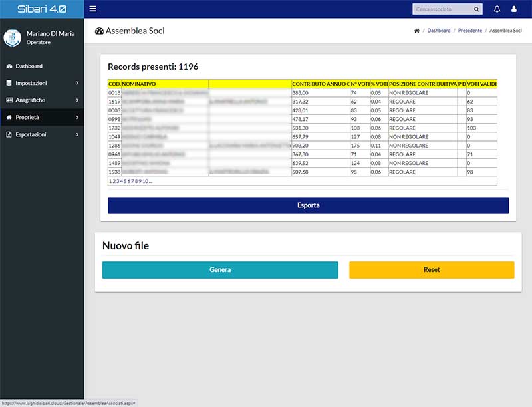Click the home icon in breadcrumb
This screenshot has width=532, height=407.
click(417, 31)
